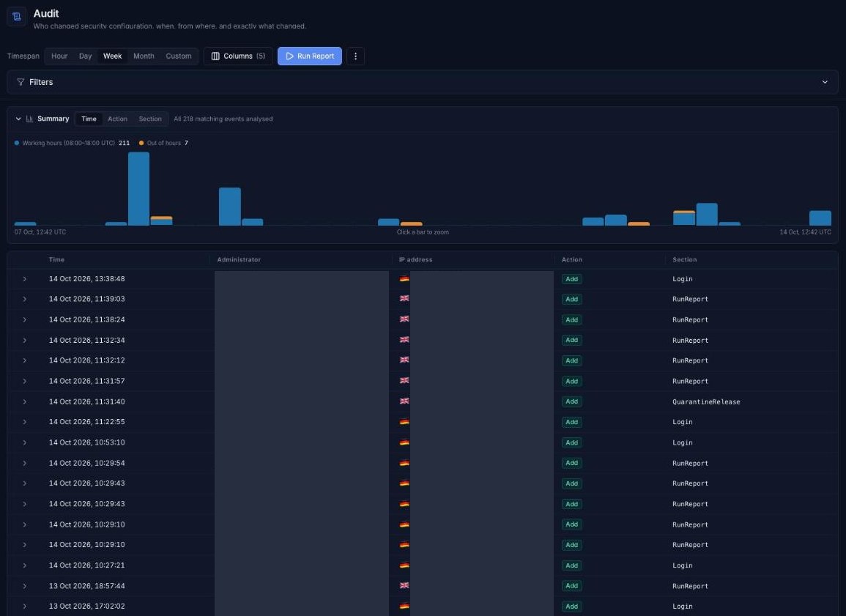
Task: Click the Time column header
Action: (x=56, y=259)
